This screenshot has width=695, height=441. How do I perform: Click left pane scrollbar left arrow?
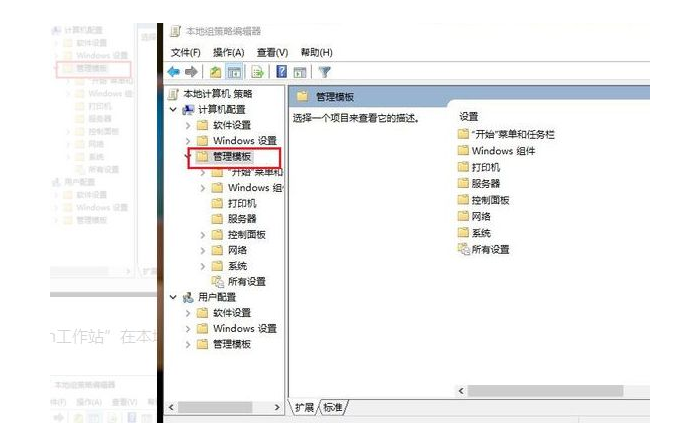coord(172,407)
